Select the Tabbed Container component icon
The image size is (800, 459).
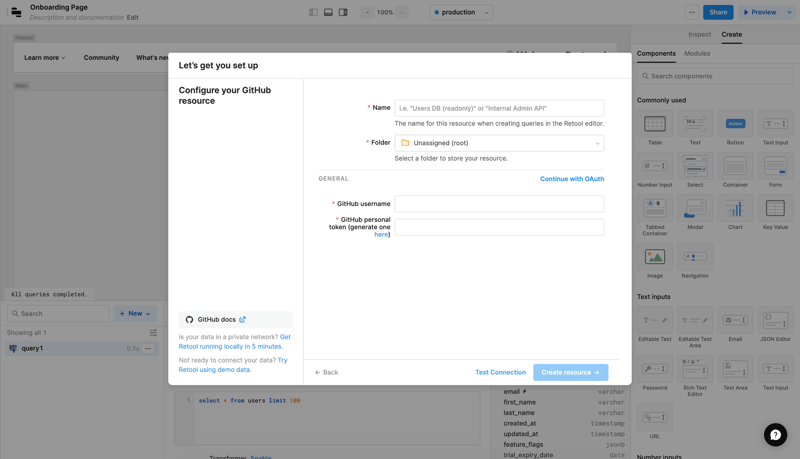655,209
